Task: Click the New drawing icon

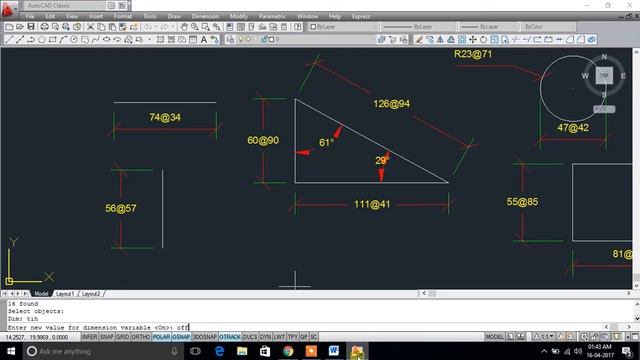Action: tap(9, 27)
